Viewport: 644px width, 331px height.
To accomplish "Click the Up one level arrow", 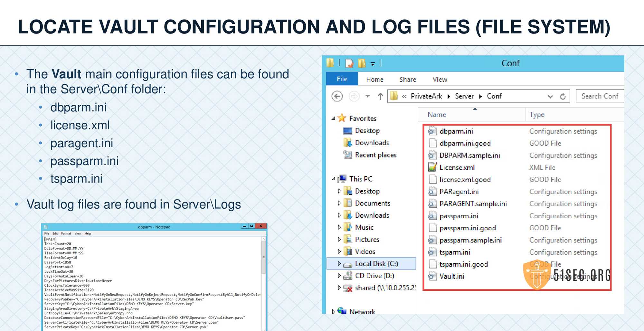I will pyautogui.click(x=380, y=96).
